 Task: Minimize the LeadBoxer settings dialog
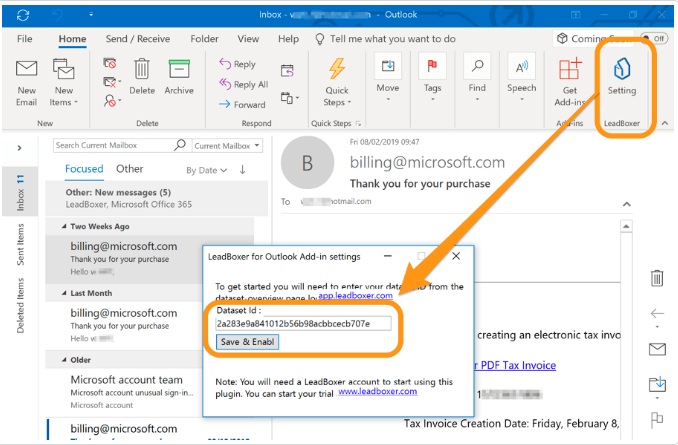click(388, 256)
